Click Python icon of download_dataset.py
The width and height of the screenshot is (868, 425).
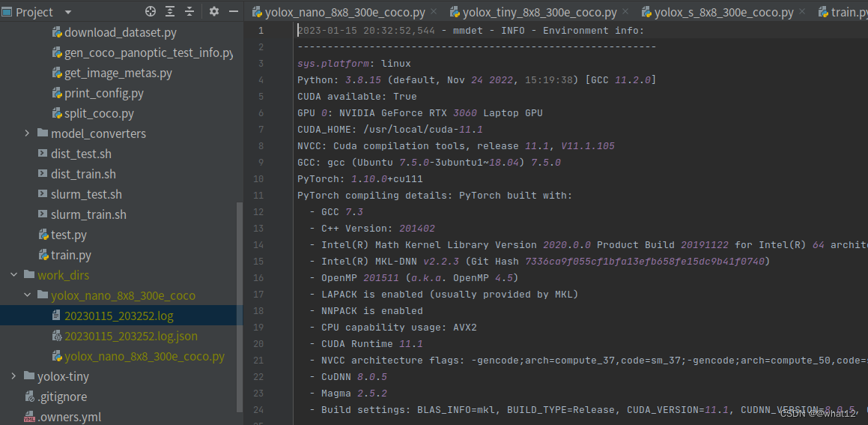[x=56, y=33]
